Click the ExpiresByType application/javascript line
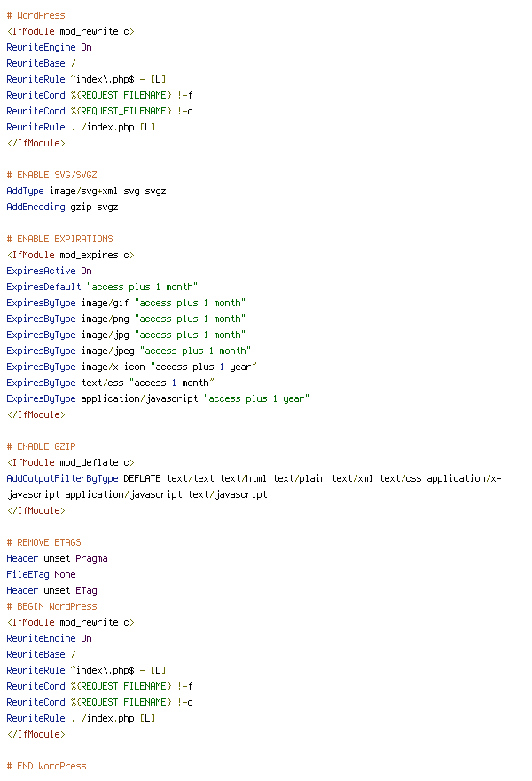Screen dimensions: 532x781 158,398
